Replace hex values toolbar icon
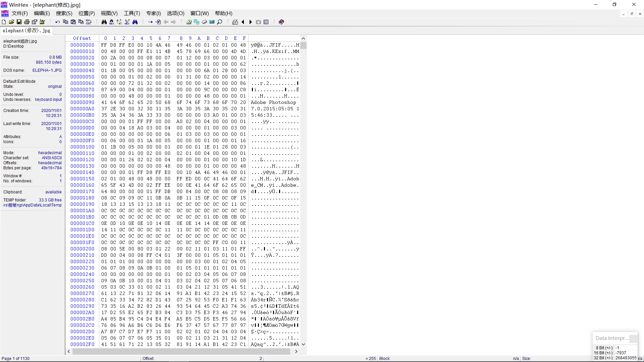Image resolution: width=644 pixels, height=362 pixels. point(127,22)
